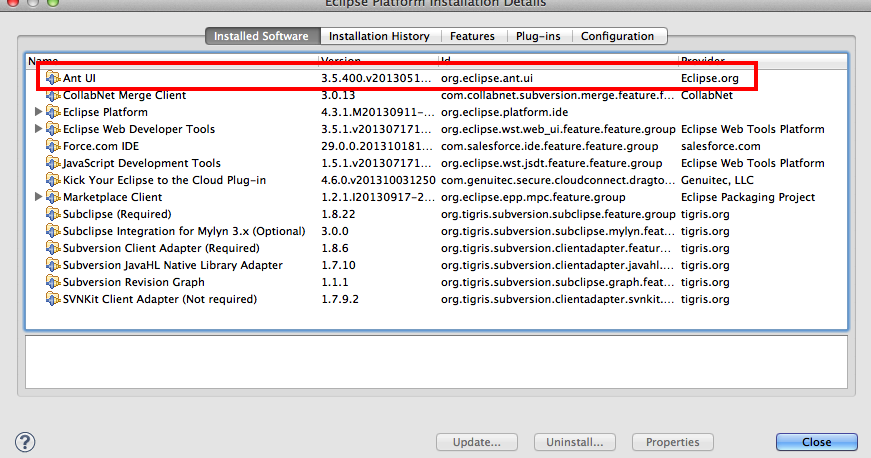Click version 1.8.22 of Subclipse
This screenshot has width=871, height=458.
click(x=338, y=214)
